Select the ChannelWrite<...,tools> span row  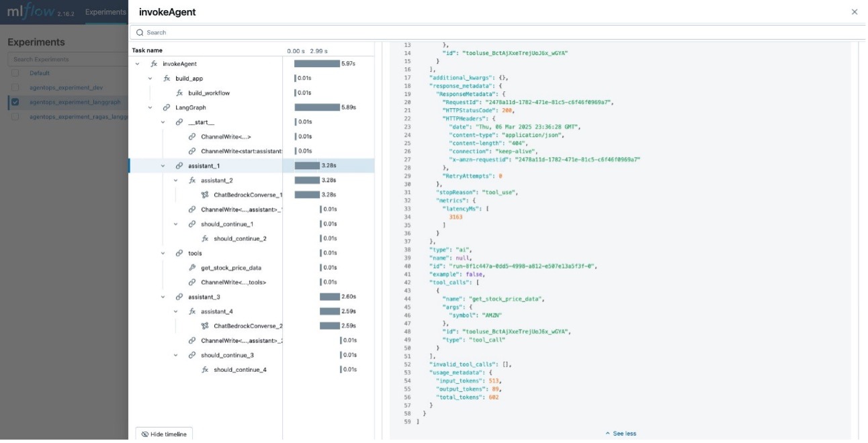[x=251, y=283]
